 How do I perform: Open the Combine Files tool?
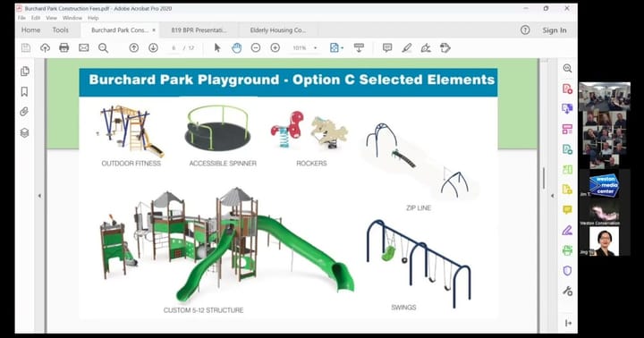pos(567,109)
